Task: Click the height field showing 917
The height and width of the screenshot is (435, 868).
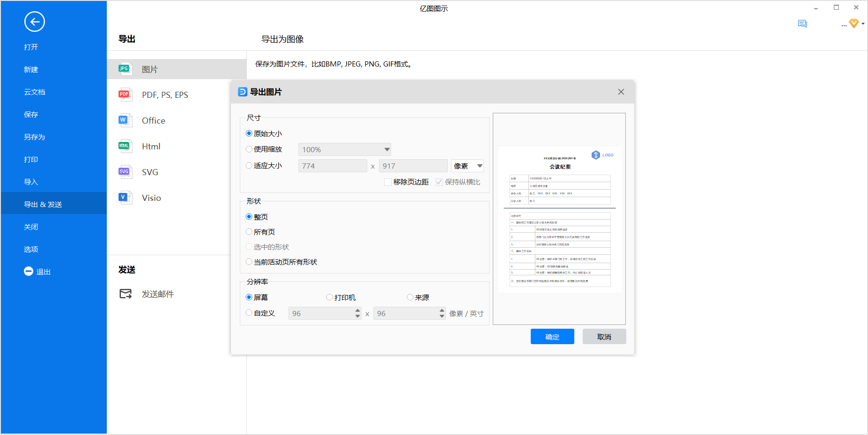Action: click(413, 166)
